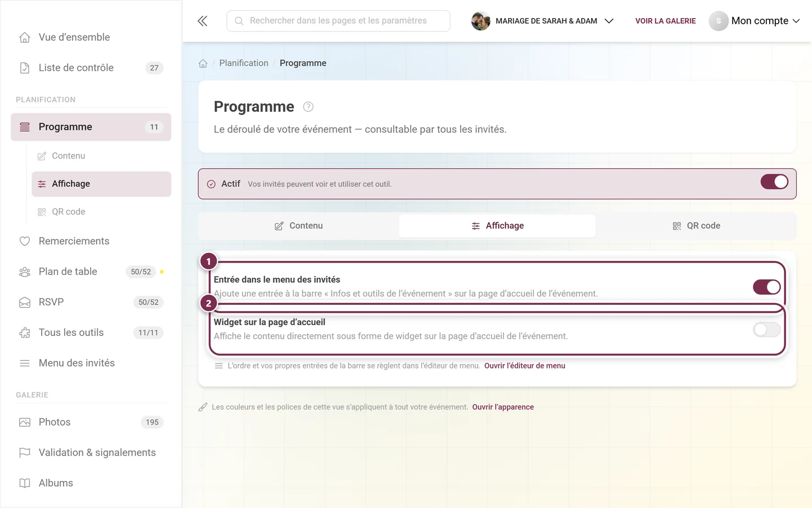Switch to the QR code tab
The height and width of the screenshot is (508, 812).
696,226
